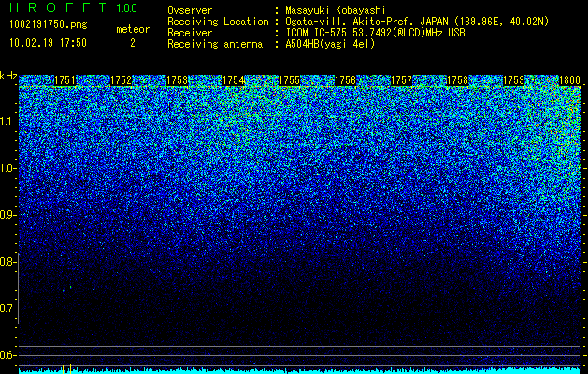The image size is (588, 374).
Task: Select antenna value A504HB(yagi 4el)
Action: point(330,44)
